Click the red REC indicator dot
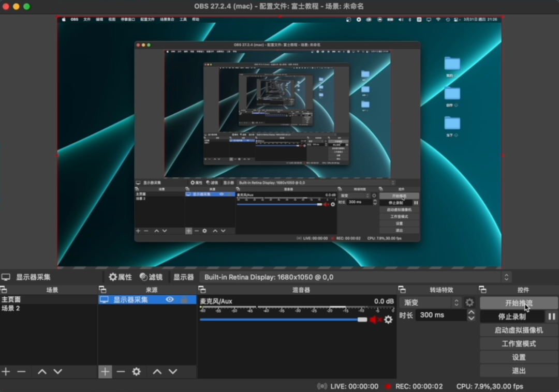The width and height of the screenshot is (559, 392). coord(388,386)
